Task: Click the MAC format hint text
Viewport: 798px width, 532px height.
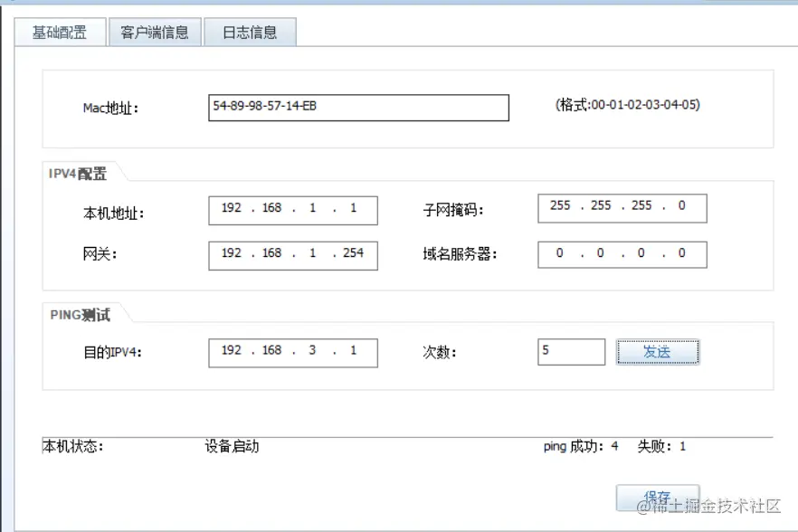Action: [x=628, y=104]
